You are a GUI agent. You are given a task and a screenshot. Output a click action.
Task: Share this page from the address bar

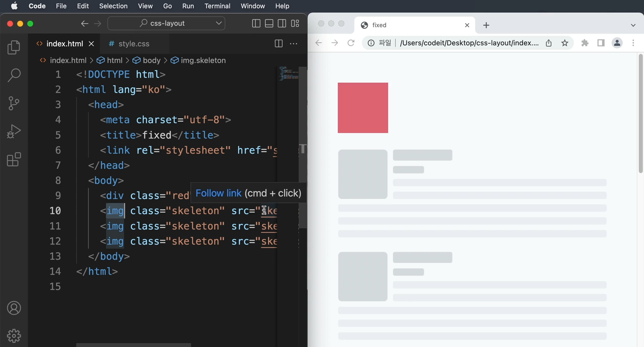click(x=549, y=43)
